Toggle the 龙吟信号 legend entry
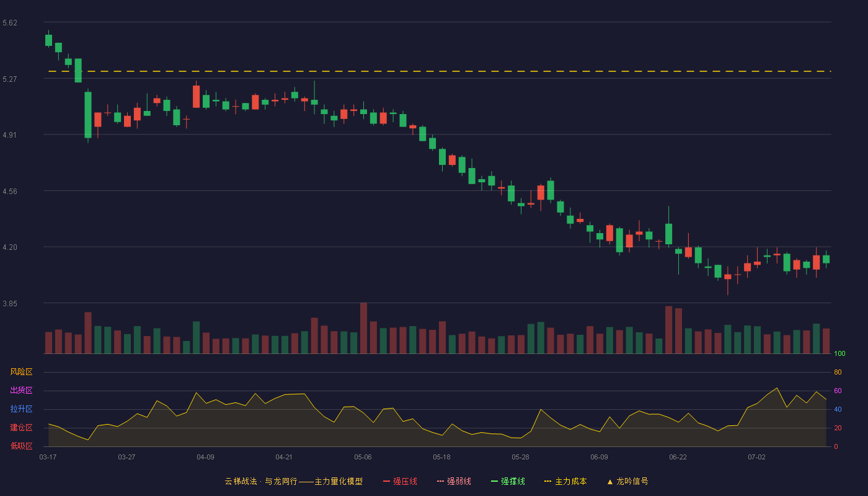The width and height of the screenshot is (868, 496). click(x=627, y=481)
